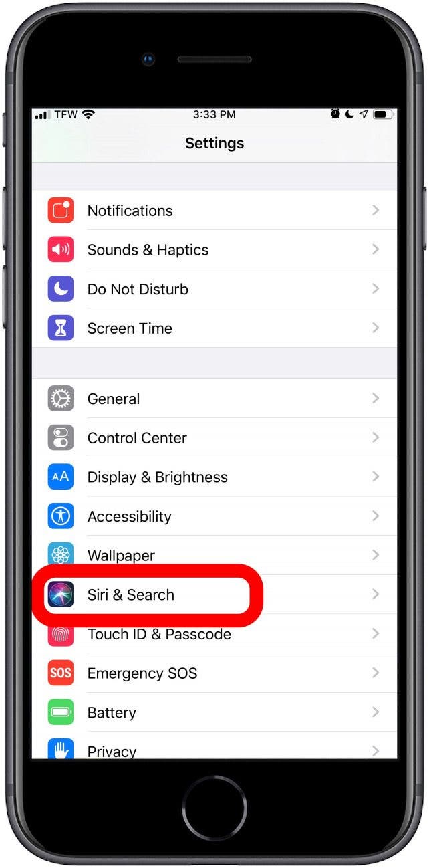Tap the Do Not Disturb moon icon
The image size is (429, 868).
[x=61, y=289]
